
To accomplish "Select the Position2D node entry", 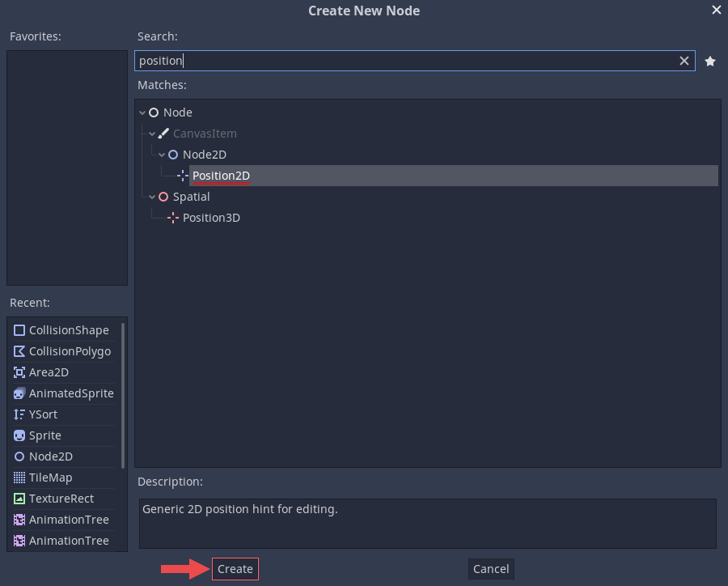I will click(x=453, y=176).
